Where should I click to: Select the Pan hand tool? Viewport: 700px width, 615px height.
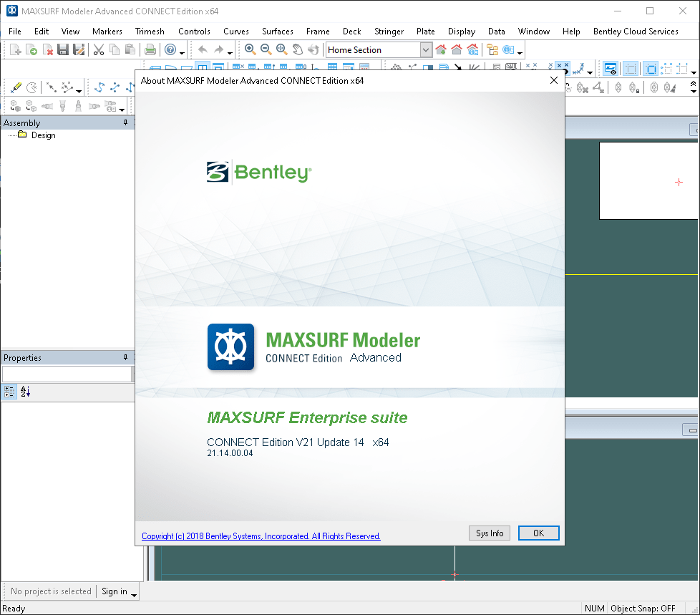tap(298, 50)
